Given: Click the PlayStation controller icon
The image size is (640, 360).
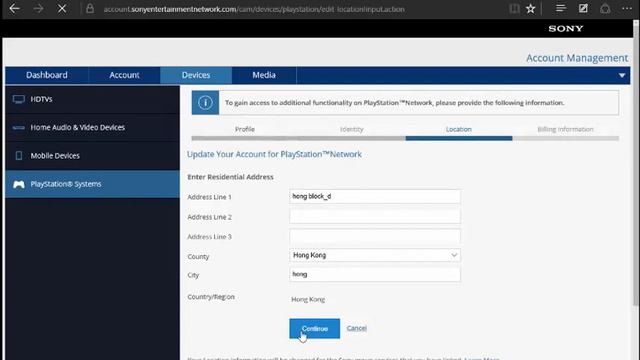Looking at the screenshot, I should pos(19,184).
